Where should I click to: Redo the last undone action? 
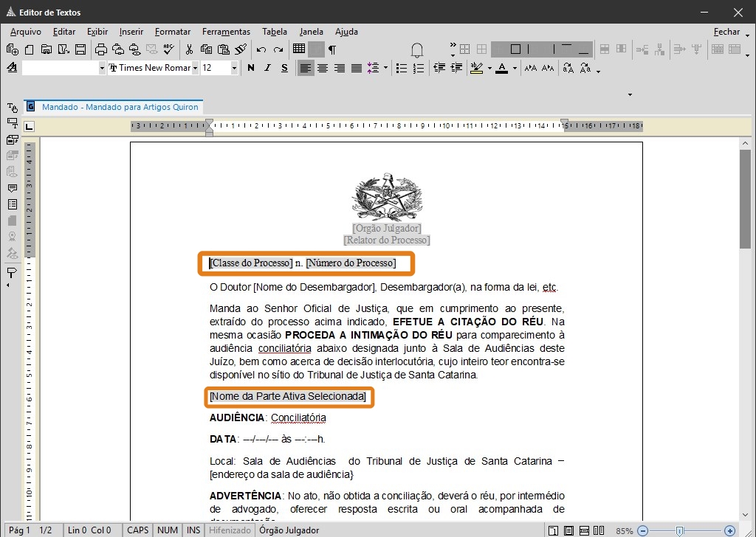(x=278, y=49)
